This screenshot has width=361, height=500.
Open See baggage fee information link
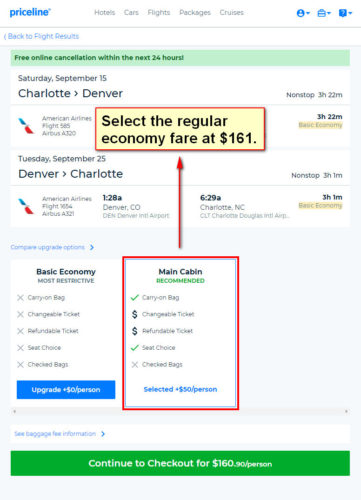tap(55, 434)
